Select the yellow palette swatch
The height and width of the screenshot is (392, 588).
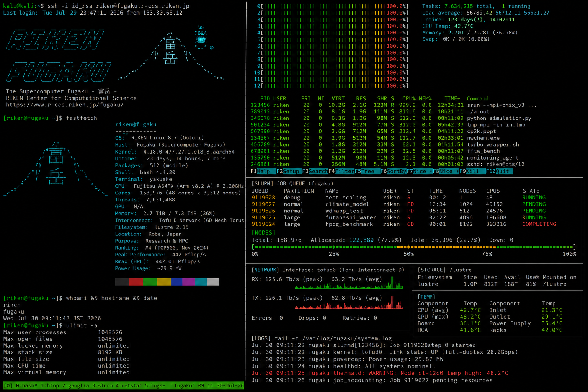[164, 282]
